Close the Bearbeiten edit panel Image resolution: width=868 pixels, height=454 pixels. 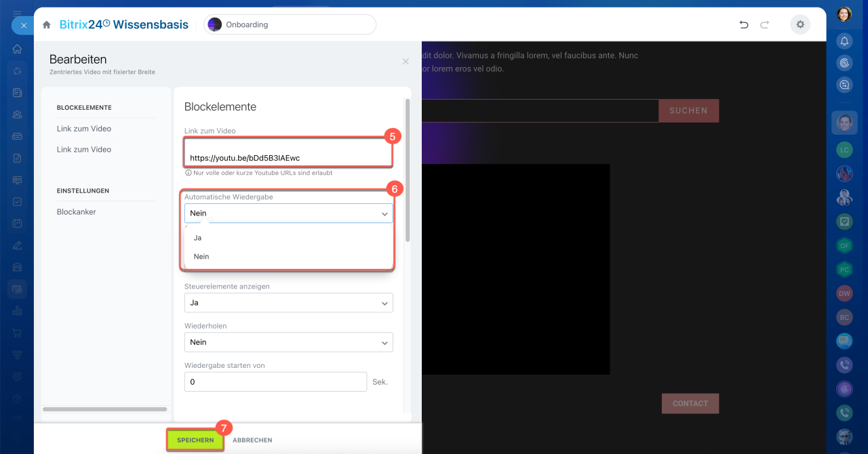406,62
